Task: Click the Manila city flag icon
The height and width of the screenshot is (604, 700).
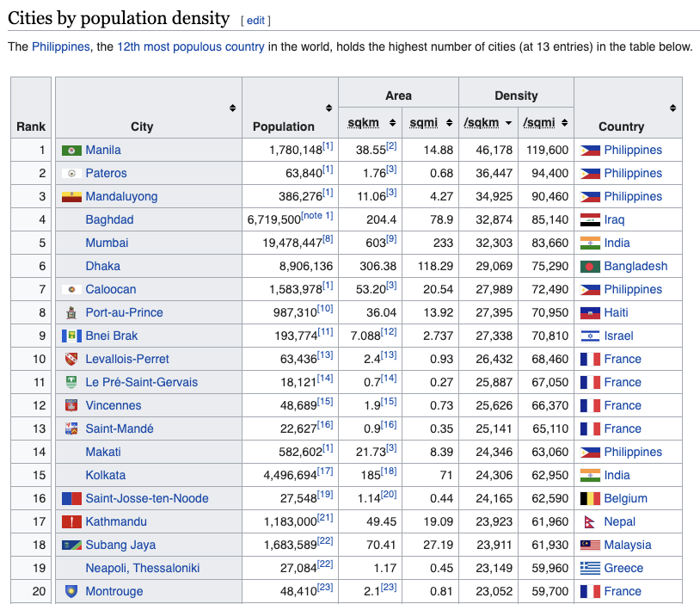Action: [71, 151]
